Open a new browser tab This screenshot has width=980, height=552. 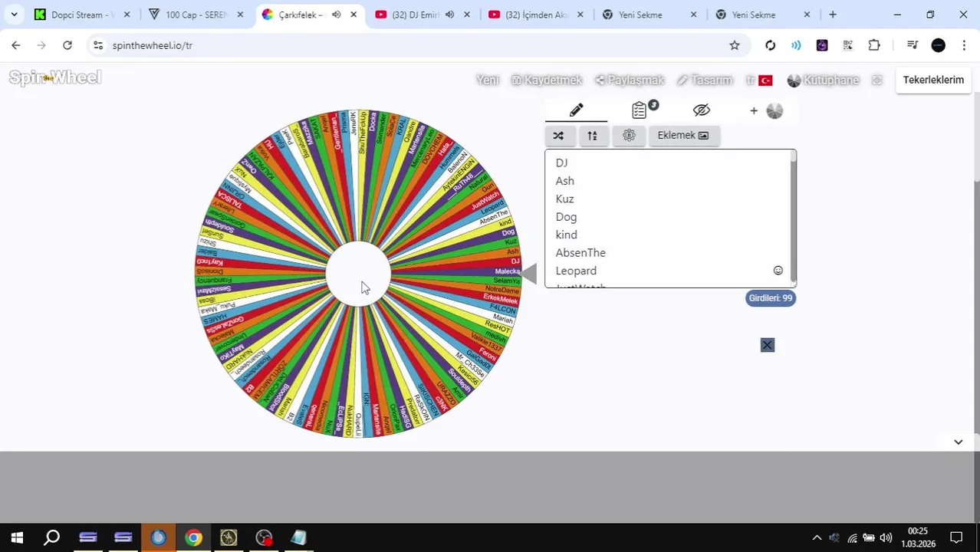833,15
